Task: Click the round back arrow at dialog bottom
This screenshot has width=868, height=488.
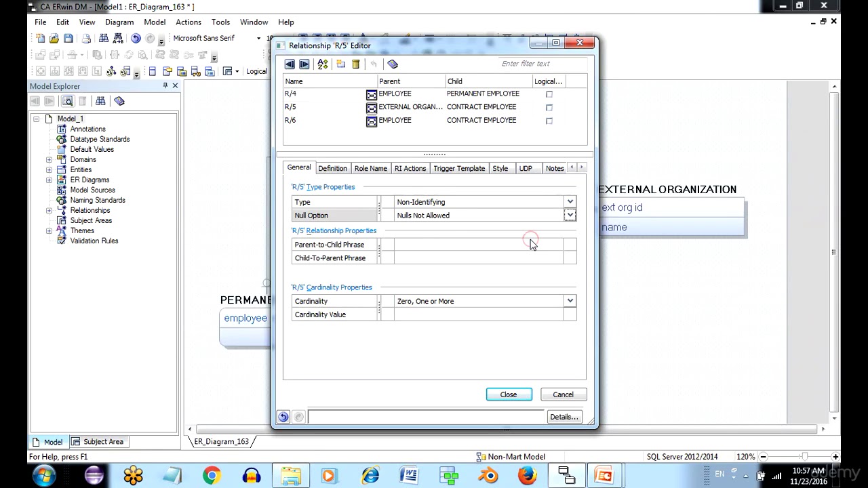Action: [283, 417]
